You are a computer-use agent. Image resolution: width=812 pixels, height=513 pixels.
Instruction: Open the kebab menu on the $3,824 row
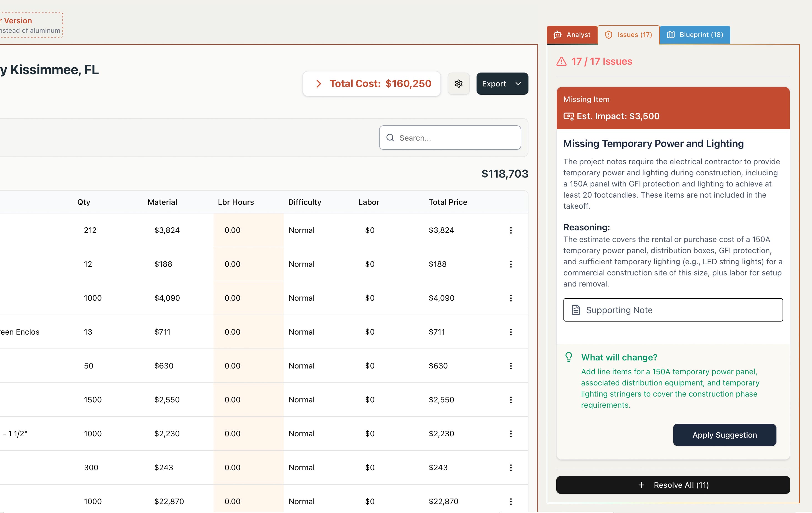tap(511, 230)
